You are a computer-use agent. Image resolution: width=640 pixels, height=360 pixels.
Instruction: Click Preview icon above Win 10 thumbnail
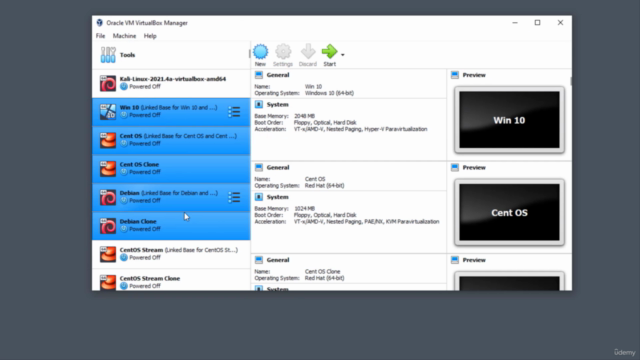455,75
